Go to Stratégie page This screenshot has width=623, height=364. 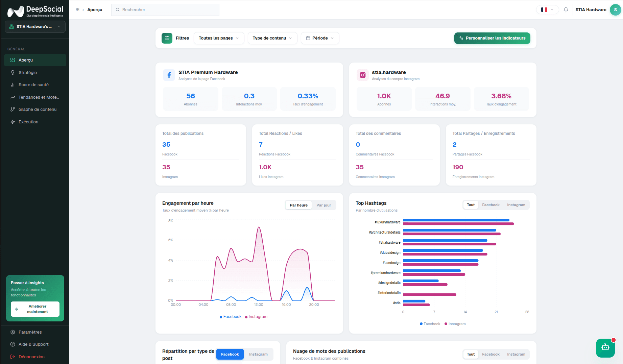[35, 73]
